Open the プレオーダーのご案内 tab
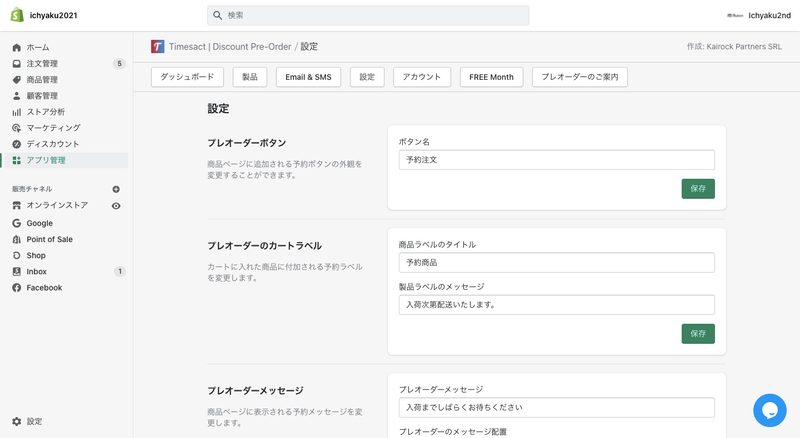Screen dimensions: 800x438 pos(580,77)
